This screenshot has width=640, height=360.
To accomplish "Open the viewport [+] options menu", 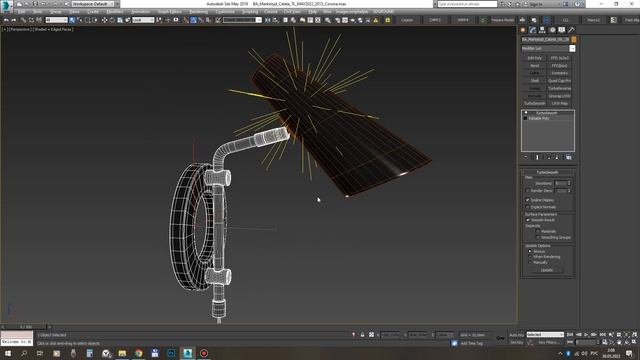I will (4, 29).
